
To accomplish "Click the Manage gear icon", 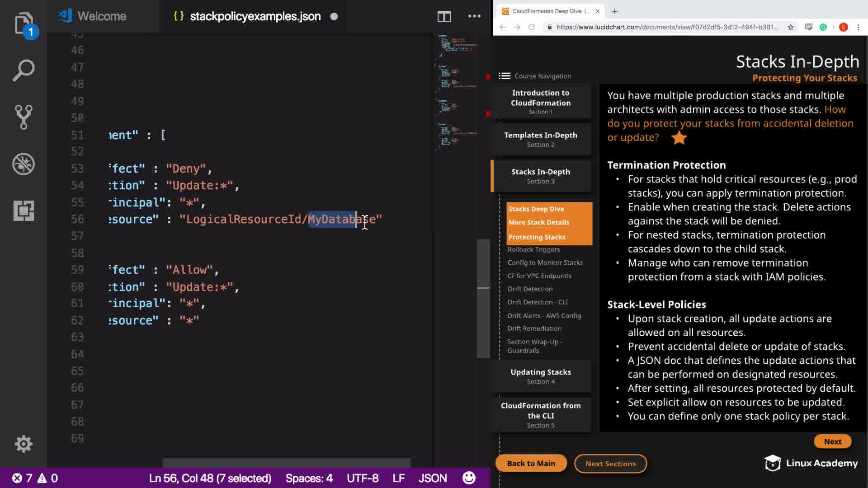I will 24,444.
